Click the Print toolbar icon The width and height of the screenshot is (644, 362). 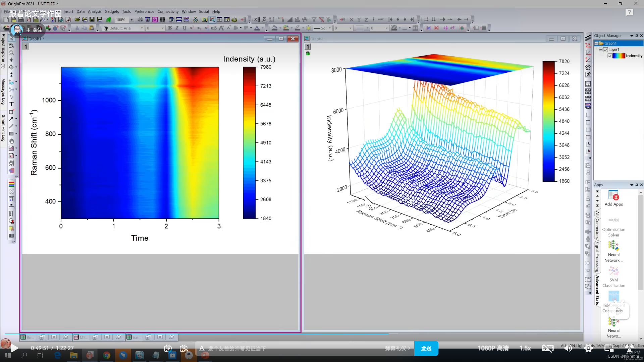pyautogui.click(x=140, y=20)
